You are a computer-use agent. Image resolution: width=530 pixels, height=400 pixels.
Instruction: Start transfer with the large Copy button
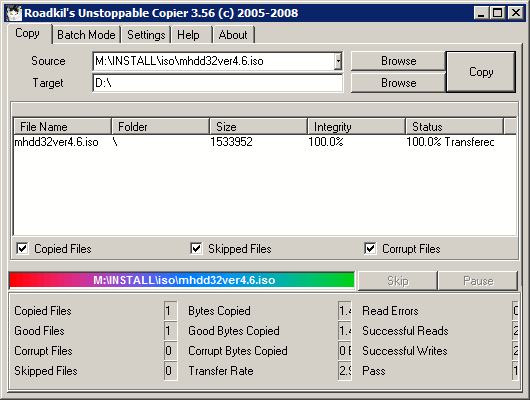(x=481, y=72)
